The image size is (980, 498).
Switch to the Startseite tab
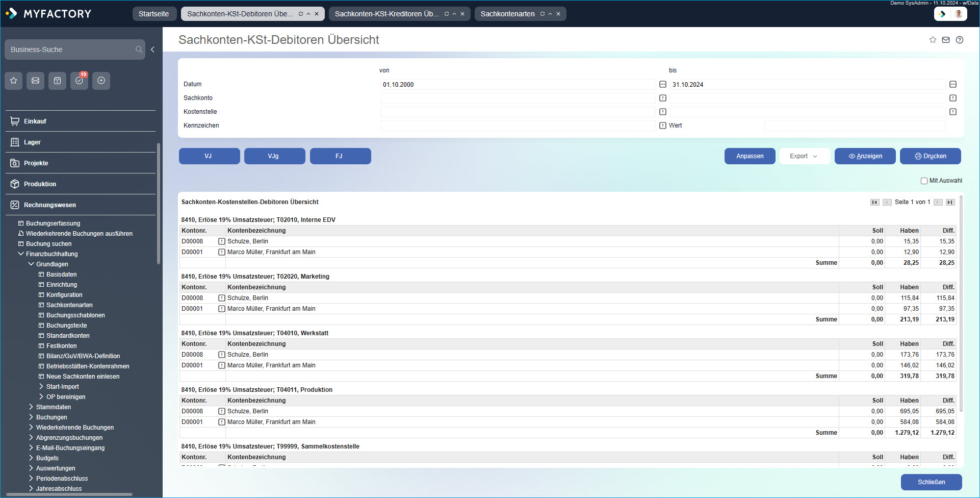click(x=153, y=14)
